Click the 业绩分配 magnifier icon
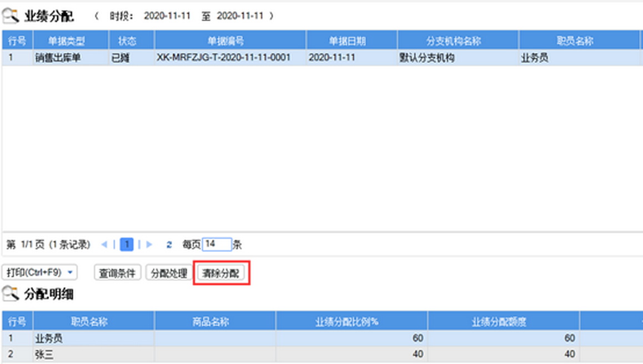 point(11,17)
